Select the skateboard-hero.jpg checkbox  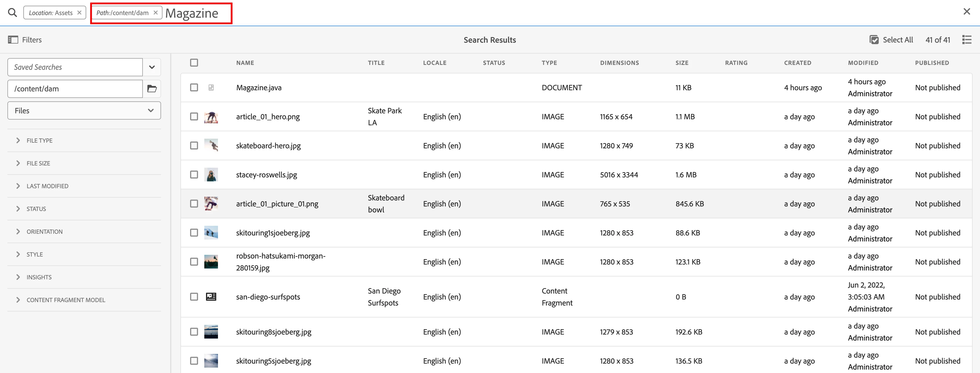click(194, 145)
